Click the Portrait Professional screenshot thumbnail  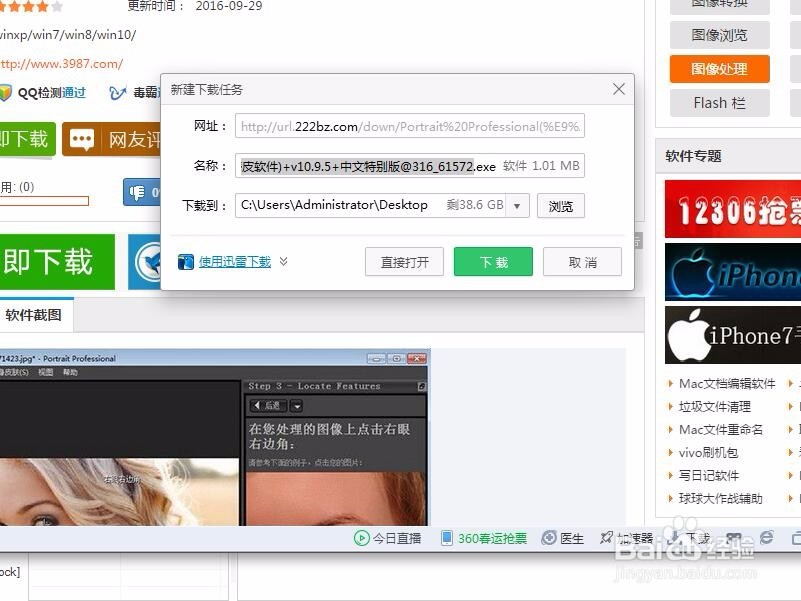pyautogui.click(x=215, y=437)
